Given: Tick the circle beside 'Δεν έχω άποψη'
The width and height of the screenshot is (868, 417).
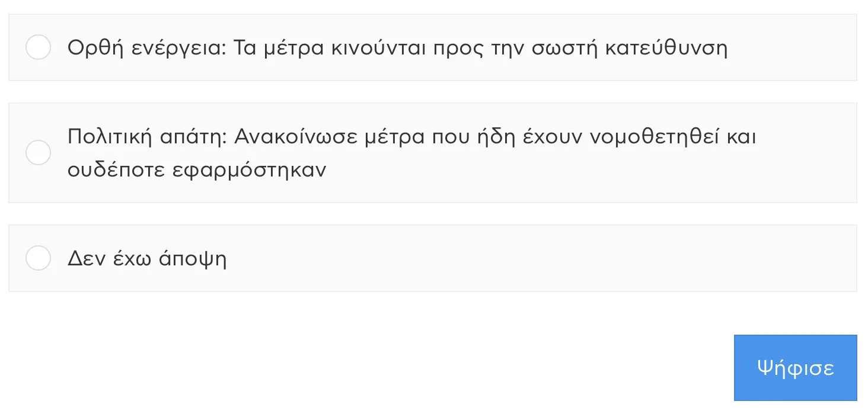Looking at the screenshot, I should [x=38, y=258].
